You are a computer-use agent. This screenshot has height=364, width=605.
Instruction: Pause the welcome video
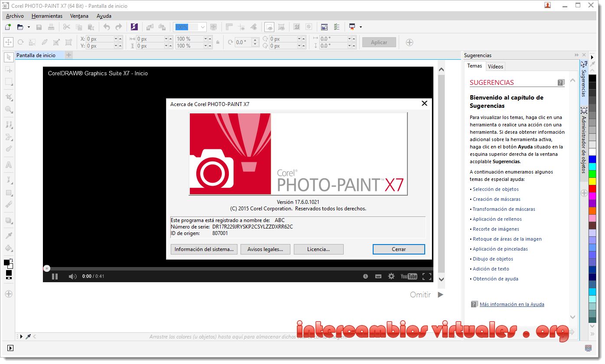coord(55,276)
